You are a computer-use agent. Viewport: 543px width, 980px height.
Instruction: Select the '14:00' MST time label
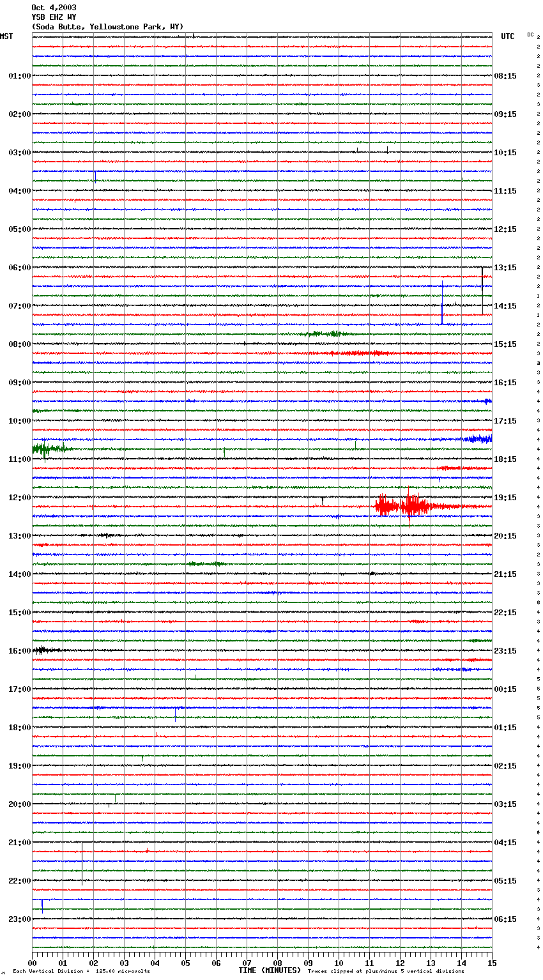pos(20,574)
